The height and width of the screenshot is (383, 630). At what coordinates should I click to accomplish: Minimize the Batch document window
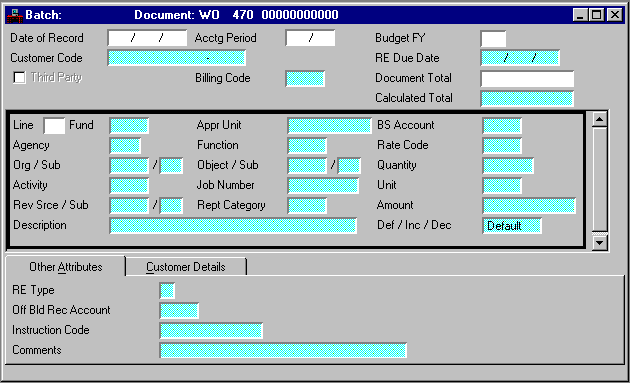[580, 15]
